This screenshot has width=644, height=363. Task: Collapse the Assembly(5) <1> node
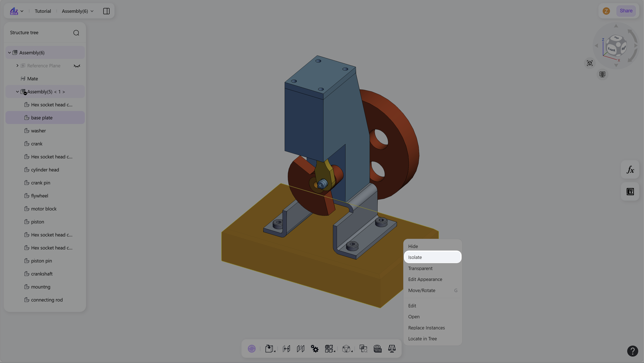(x=17, y=92)
